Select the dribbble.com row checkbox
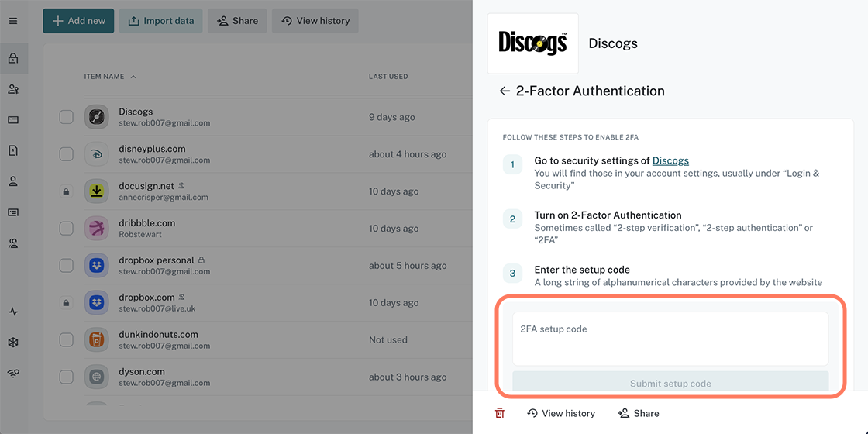 (66, 228)
